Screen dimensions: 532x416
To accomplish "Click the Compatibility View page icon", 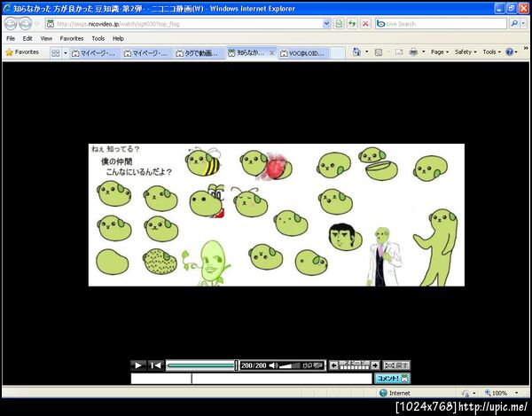I will tap(339, 24).
